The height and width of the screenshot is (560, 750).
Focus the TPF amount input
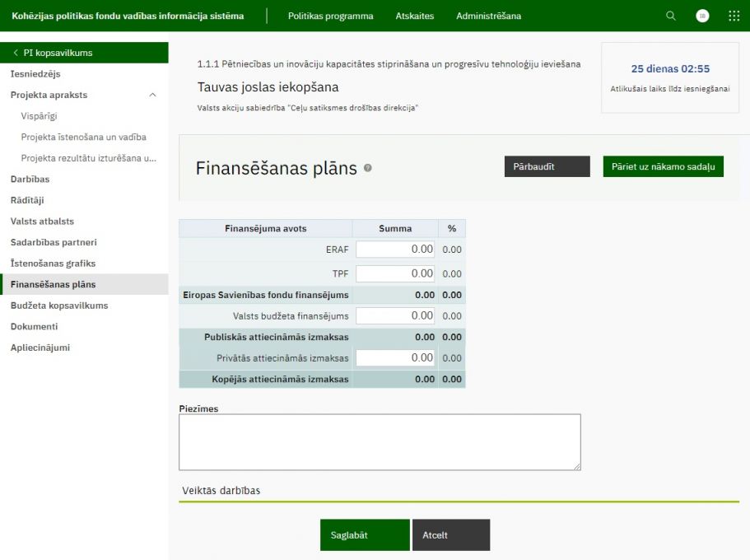point(395,273)
